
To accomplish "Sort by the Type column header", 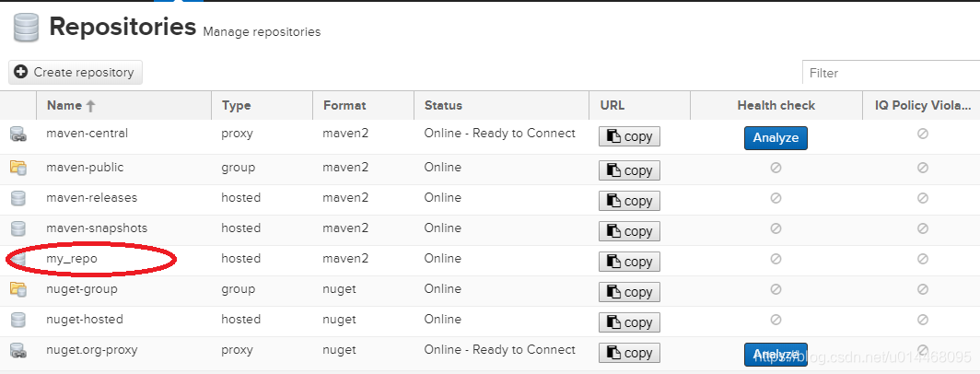I will 262,106.
